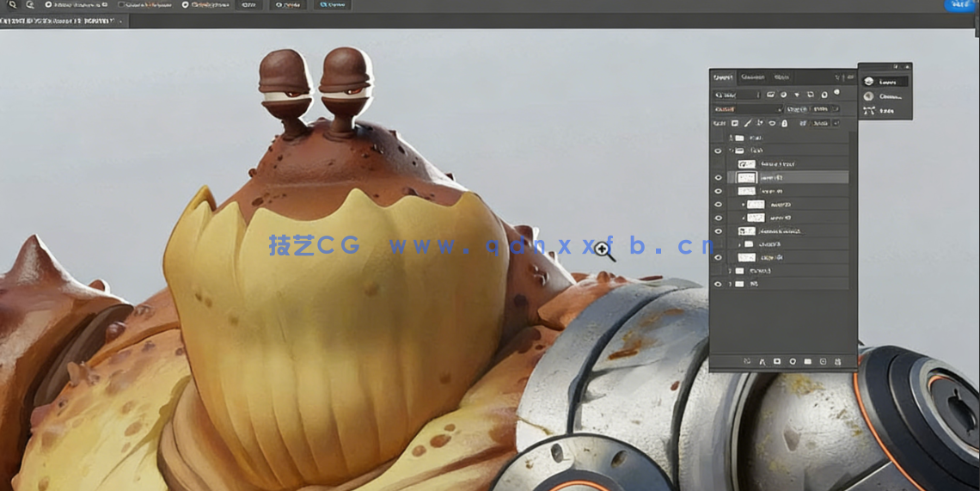The width and height of the screenshot is (980, 491).
Task: Lock layer position icon
Action: pos(760,123)
